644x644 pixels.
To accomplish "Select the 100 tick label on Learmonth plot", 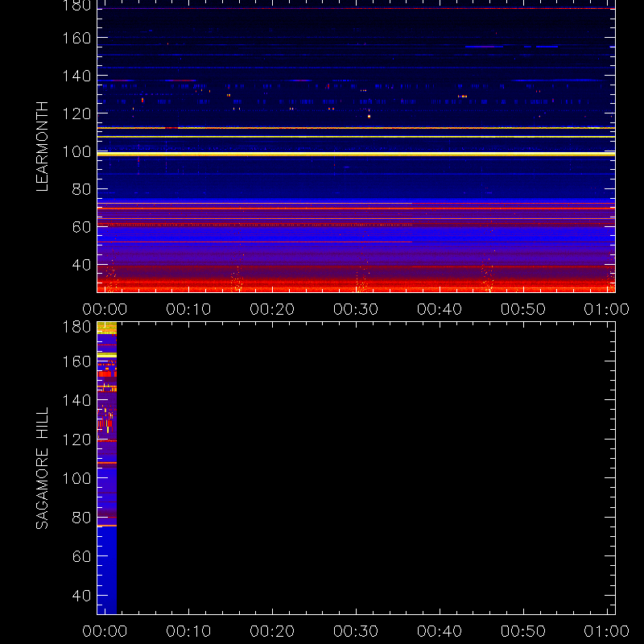I will pyautogui.click(x=76, y=151).
